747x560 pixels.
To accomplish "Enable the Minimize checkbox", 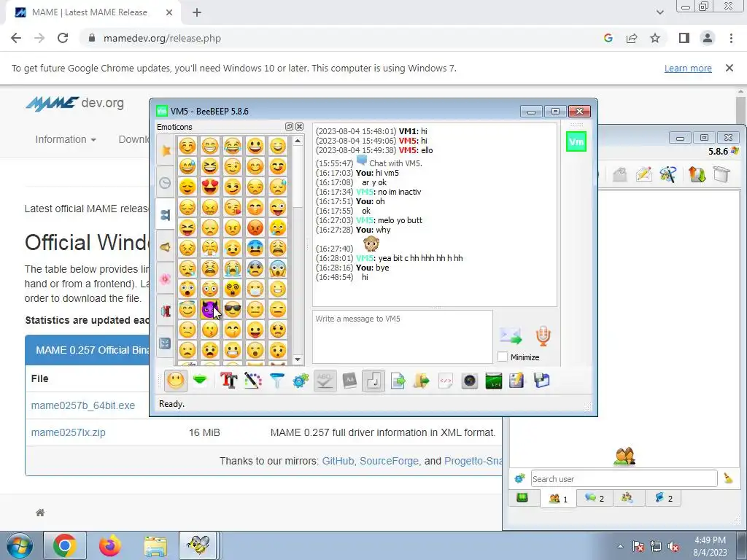I will click(502, 357).
